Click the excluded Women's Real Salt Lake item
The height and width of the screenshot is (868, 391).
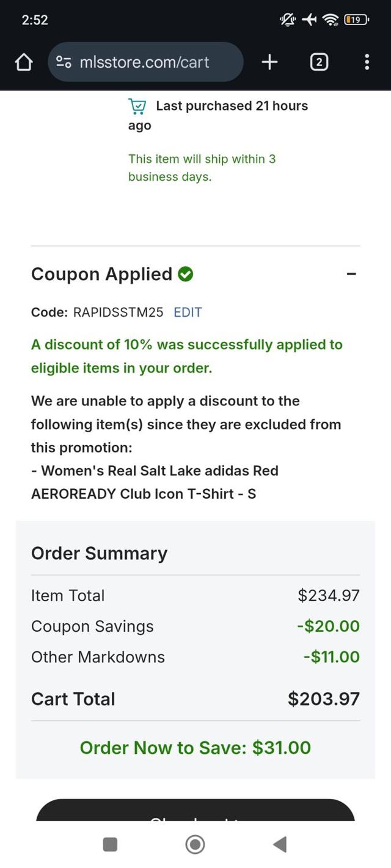(x=155, y=482)
